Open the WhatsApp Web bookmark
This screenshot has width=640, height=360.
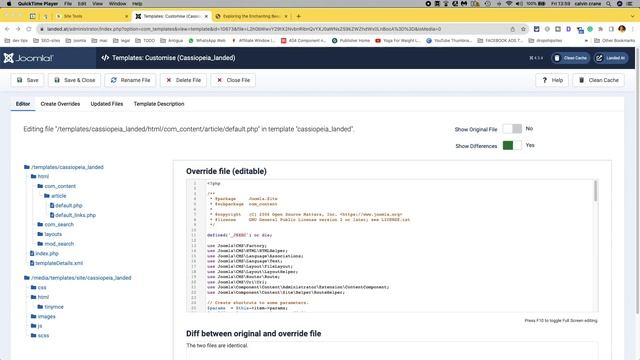(207, 40)
